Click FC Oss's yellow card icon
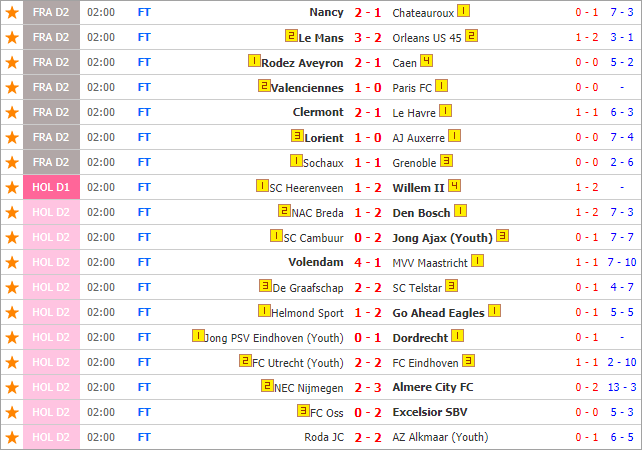Image resolution: width=642 pixels, height=450 pixels. [x=303, y=411]
